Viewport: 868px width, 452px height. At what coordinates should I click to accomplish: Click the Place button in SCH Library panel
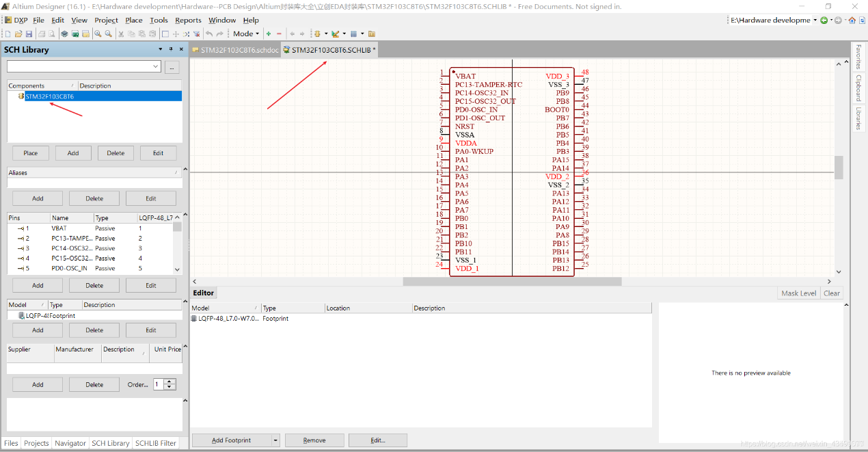pos(30,152)
